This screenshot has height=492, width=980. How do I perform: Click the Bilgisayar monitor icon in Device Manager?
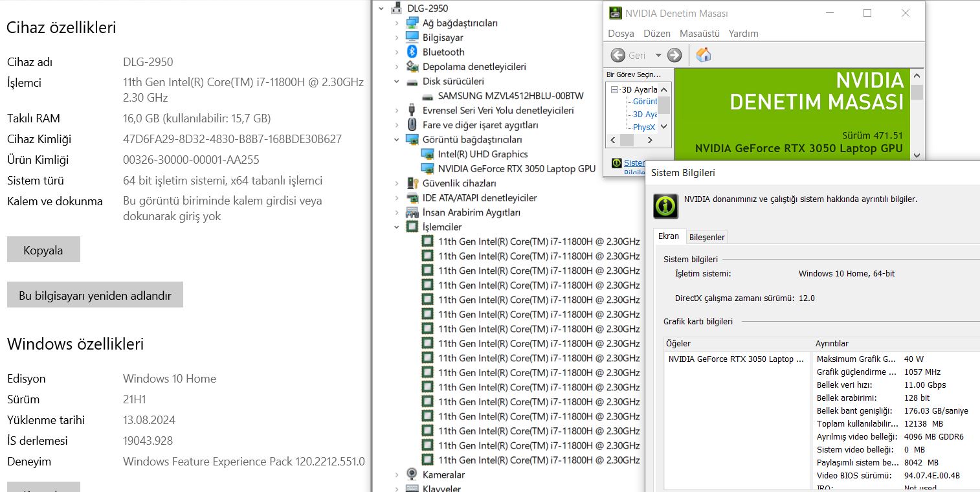pyautogui.click(x=412, y=38)
